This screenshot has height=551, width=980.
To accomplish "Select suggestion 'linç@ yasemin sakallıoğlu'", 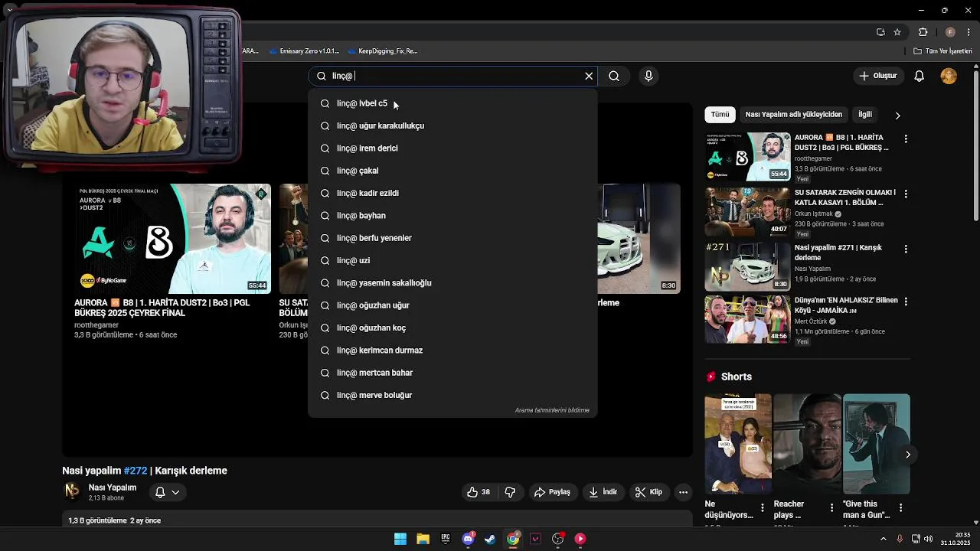I will tap(452, 282).
